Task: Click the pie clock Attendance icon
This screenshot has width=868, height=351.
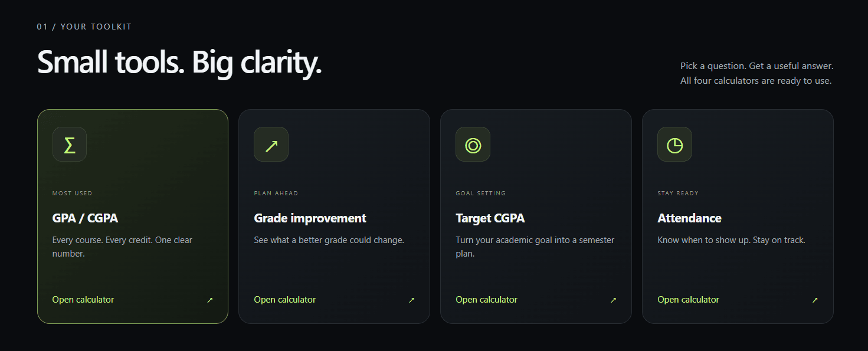Action: click(x=675, y=145)
